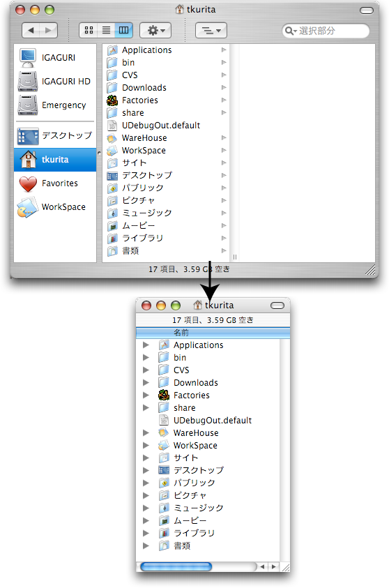The width and height of the screenshot is (389, 588).
Task: Select column view button in toolbar
Action: coord(123,30)
